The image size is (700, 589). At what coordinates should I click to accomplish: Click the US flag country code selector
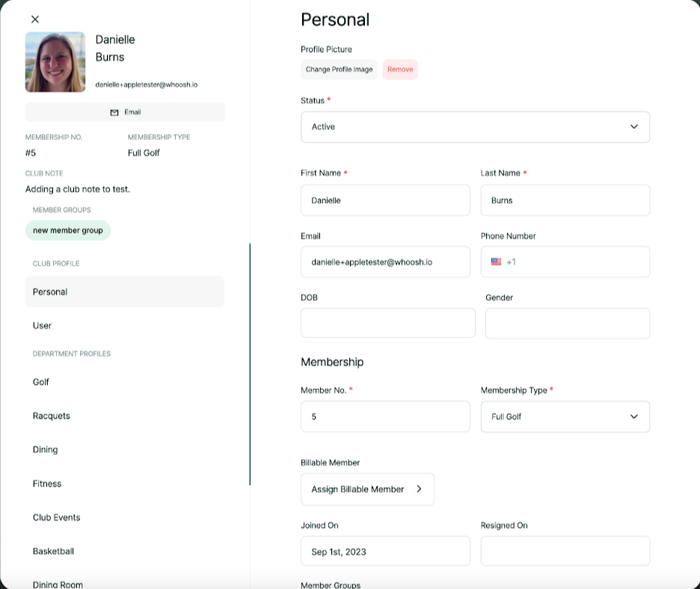click(497, 262)
